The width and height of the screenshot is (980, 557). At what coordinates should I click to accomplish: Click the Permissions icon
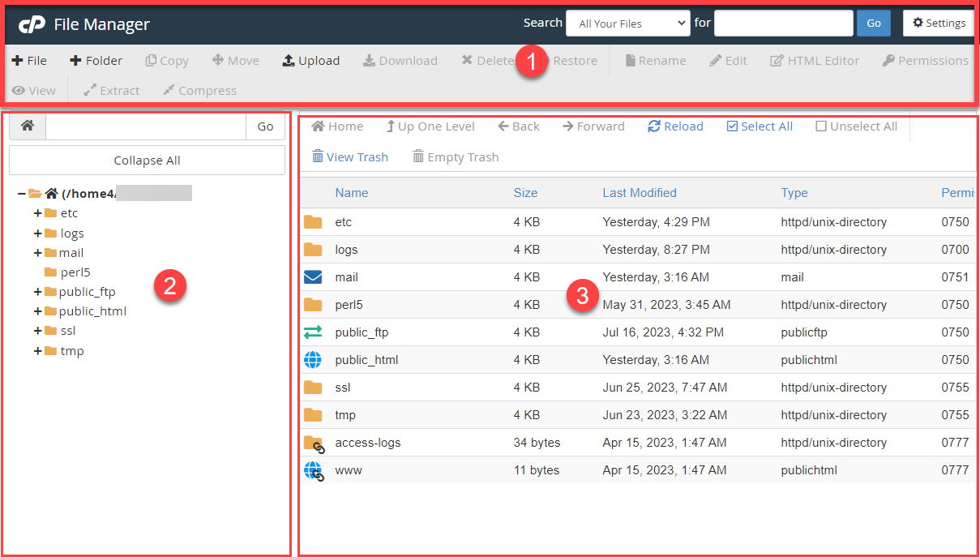925,60
